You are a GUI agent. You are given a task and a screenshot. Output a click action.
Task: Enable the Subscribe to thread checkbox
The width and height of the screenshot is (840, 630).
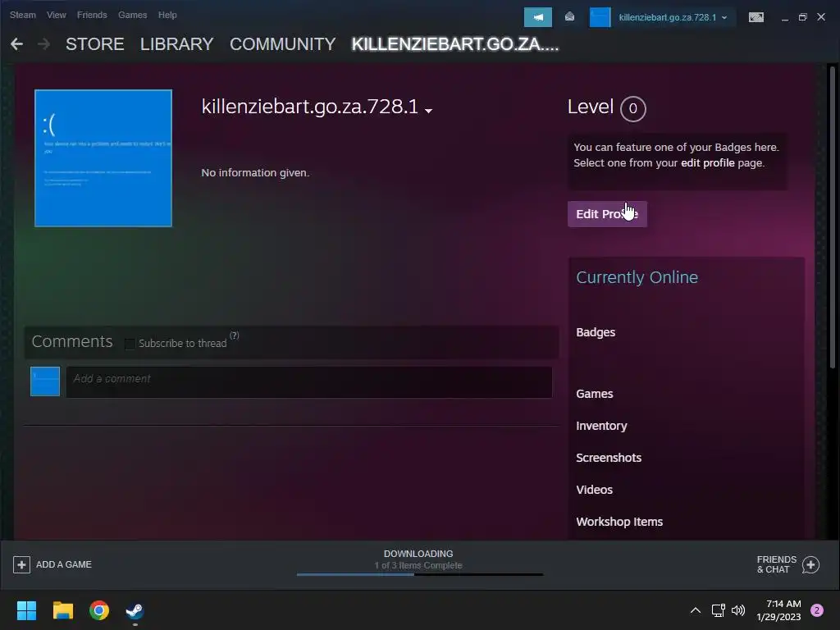tap(130, 344)
